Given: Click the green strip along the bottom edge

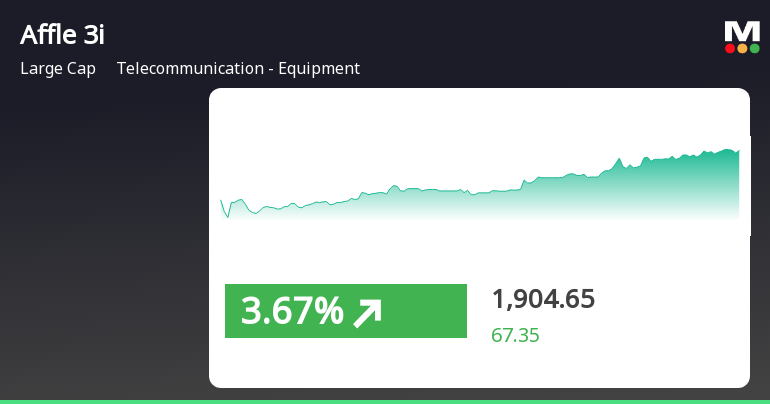Looking at the screenshot, I should tap(385, 401).
